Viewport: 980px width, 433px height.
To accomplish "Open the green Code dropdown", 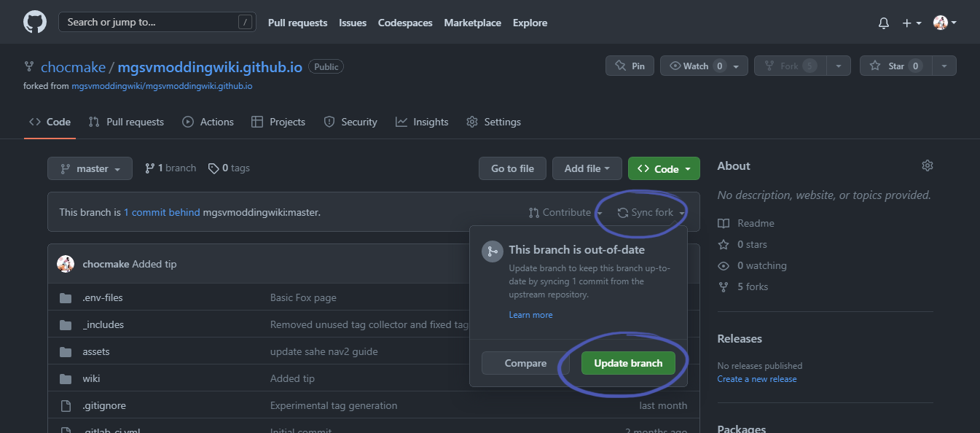I will tap(664, 168).
